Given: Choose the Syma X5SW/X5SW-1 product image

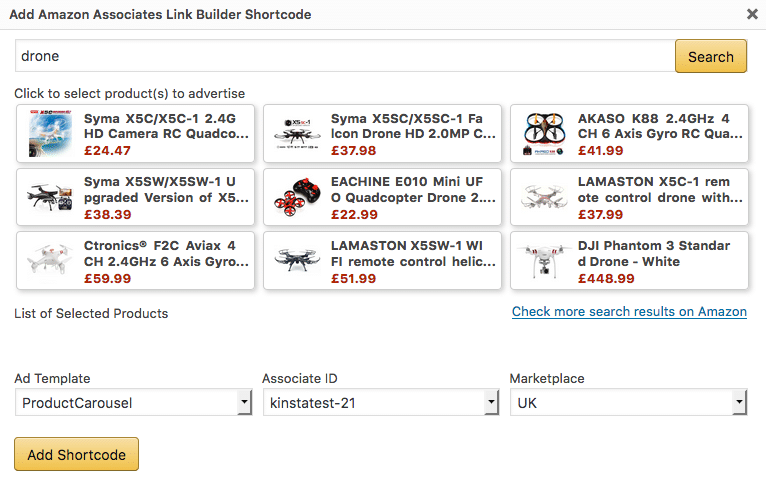Looking at the screenshot, I should (51, 198).
